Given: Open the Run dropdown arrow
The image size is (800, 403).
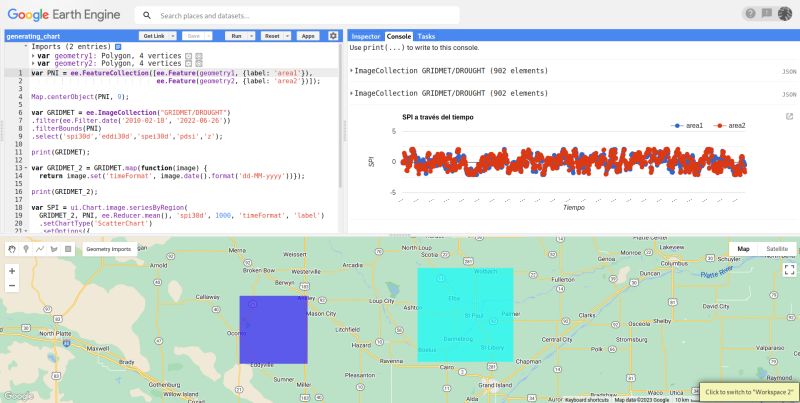Looking at the screenshot, I should (x=251, y=36).
